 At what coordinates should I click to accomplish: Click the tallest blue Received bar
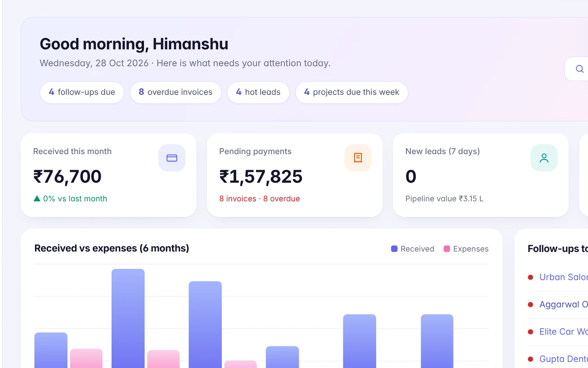pos(128,319)
